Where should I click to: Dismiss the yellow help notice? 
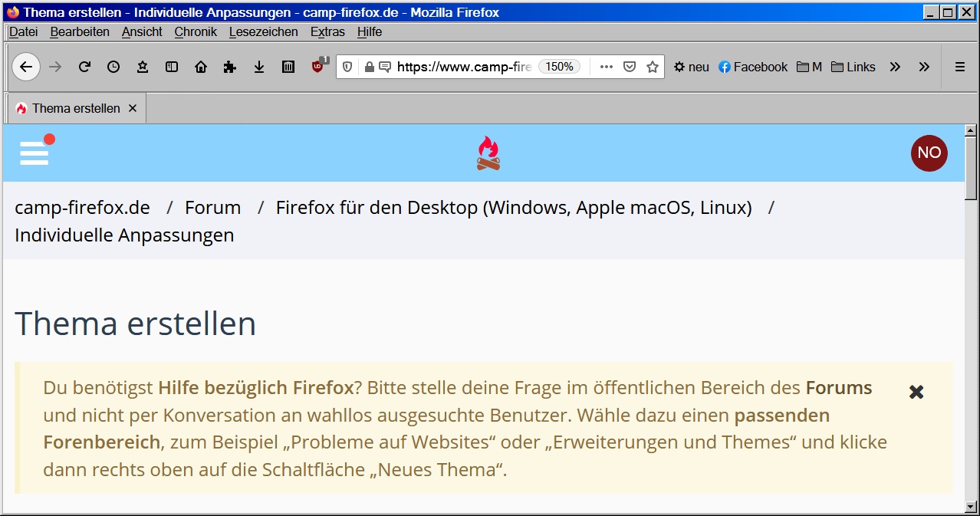(x=916, y=392)
